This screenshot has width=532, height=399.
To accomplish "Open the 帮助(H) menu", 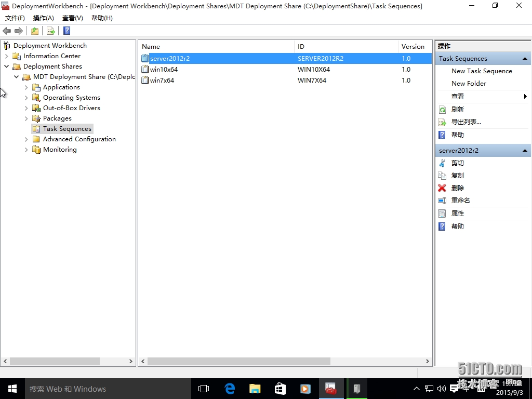I will (x=102, y=18).
